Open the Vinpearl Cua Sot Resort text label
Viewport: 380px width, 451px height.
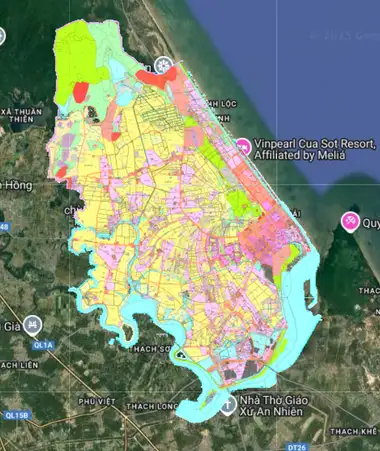pos(315,150)
